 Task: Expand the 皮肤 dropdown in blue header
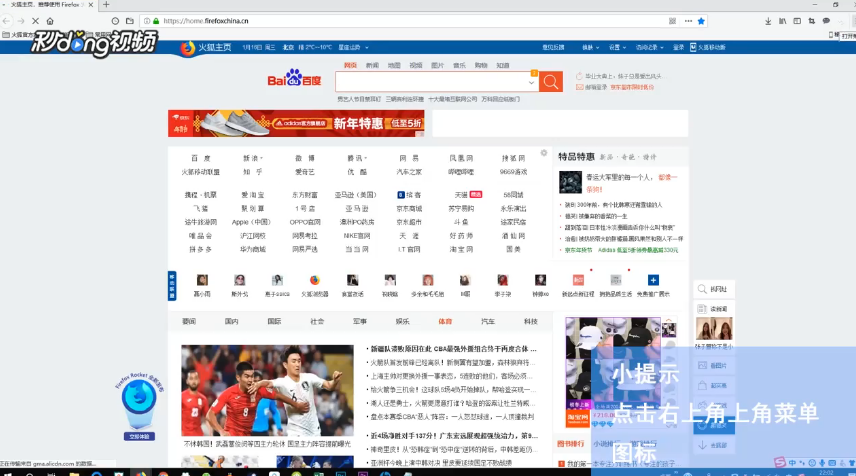(x=590, y=47)
